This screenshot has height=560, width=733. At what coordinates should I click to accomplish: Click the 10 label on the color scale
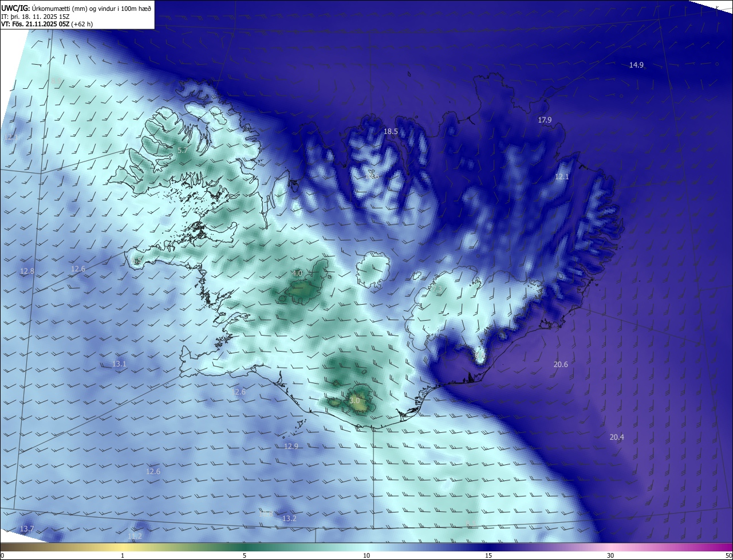[366, 555]
